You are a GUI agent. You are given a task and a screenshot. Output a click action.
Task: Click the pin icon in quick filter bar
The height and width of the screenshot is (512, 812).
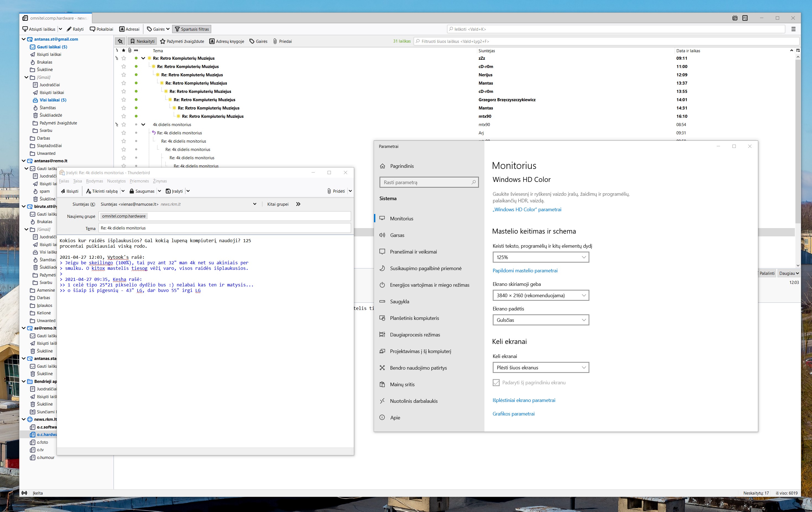(120, 41)
